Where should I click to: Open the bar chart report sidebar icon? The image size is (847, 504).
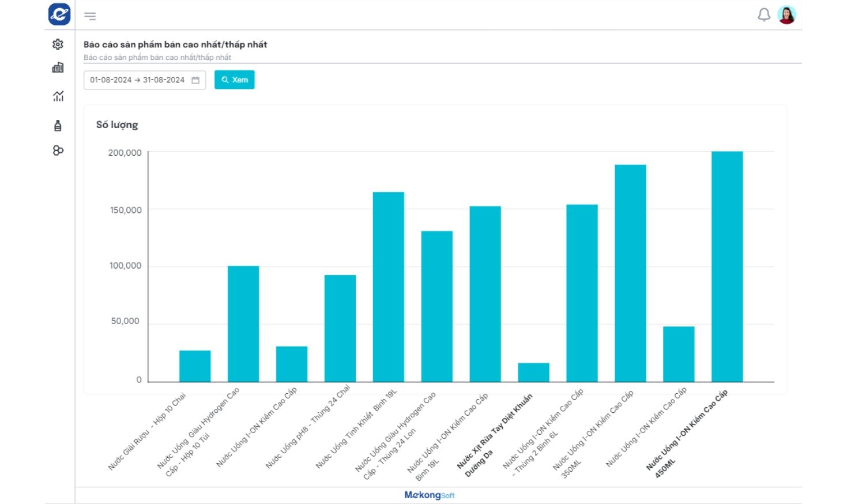[x=58, y=68]
